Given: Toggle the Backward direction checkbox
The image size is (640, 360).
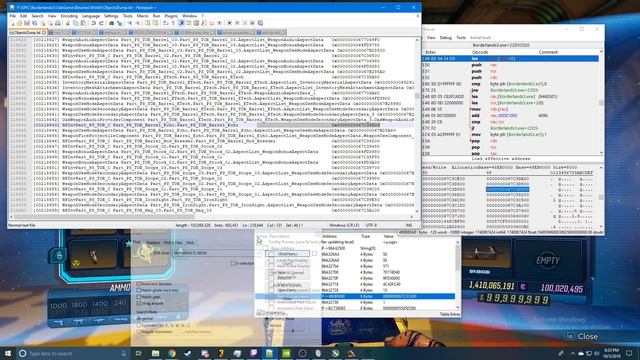Looking at the screenshot, I should (139, 284).
